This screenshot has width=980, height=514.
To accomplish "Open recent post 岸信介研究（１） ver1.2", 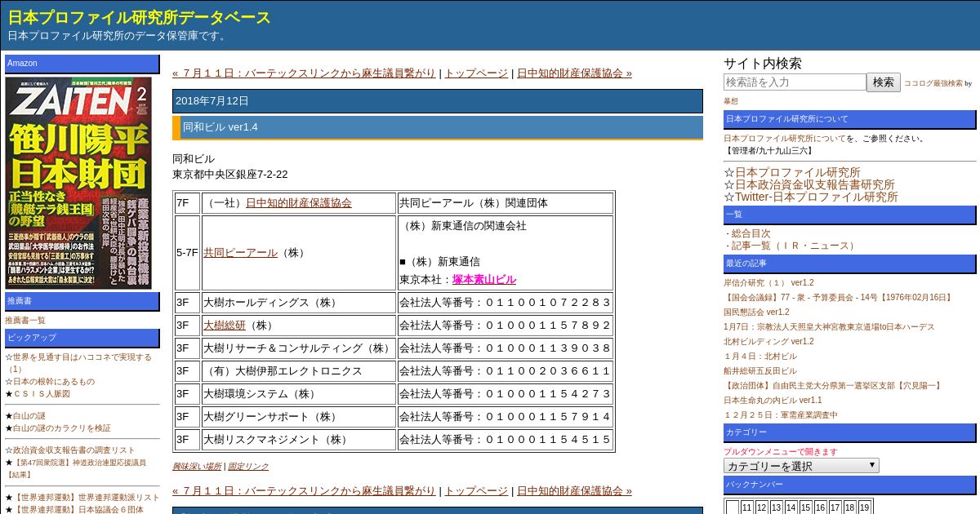I will coord(768,283).
